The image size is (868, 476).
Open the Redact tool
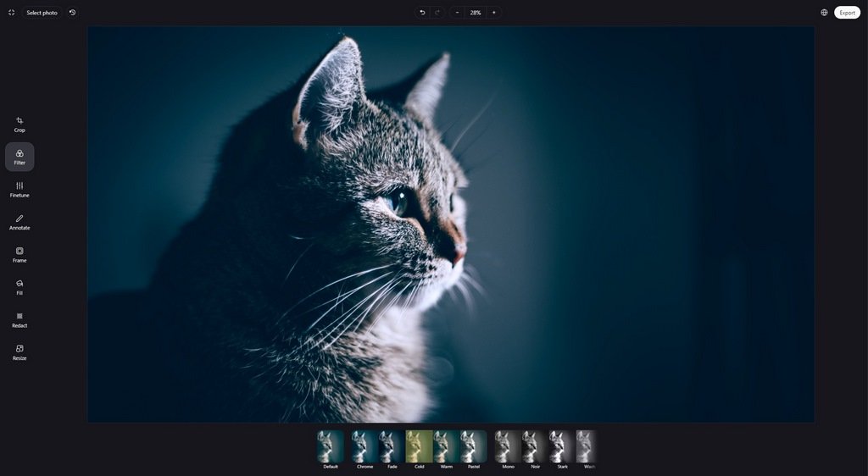pyautogui.click(x=19, y=320)
